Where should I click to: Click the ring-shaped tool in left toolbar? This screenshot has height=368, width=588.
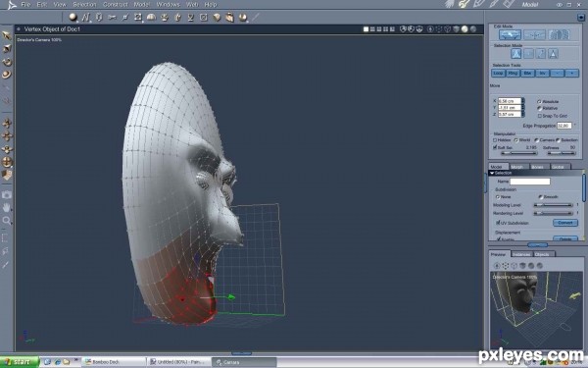(7, 75)
